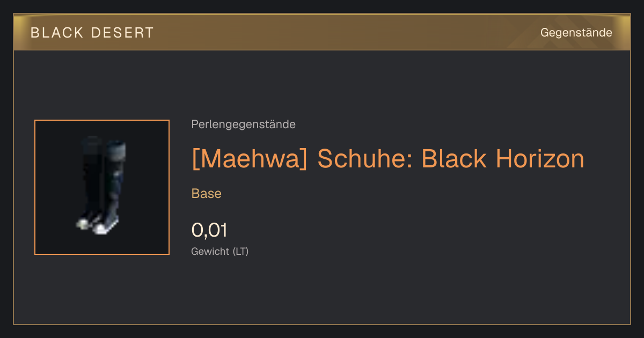The height and width of the screenshot is (338, 644).
Task: Click the Perlengegenstände category label
Action: point(243,124)
